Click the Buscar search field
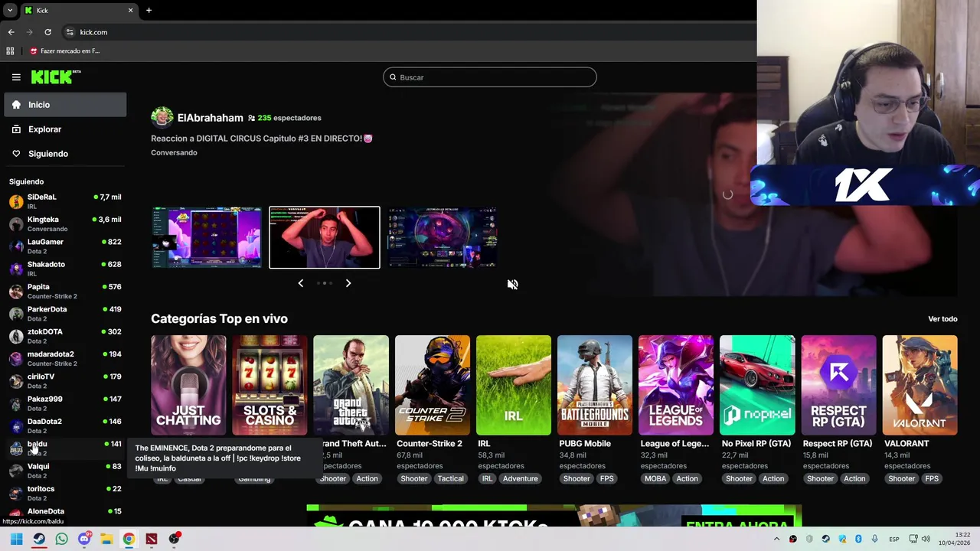This screenshot has height=551, width=980. tap(489, 77)
